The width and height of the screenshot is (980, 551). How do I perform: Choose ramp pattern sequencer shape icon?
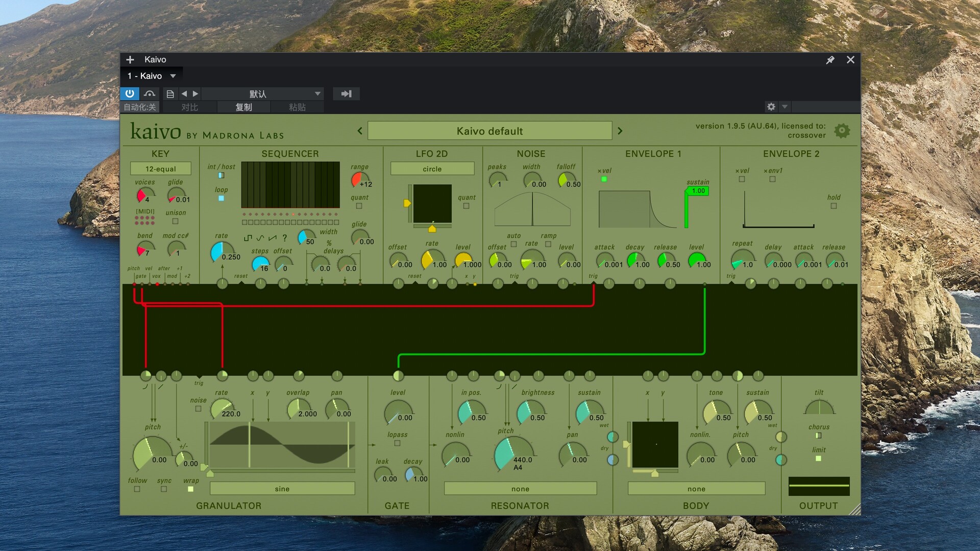coord(273,238)
